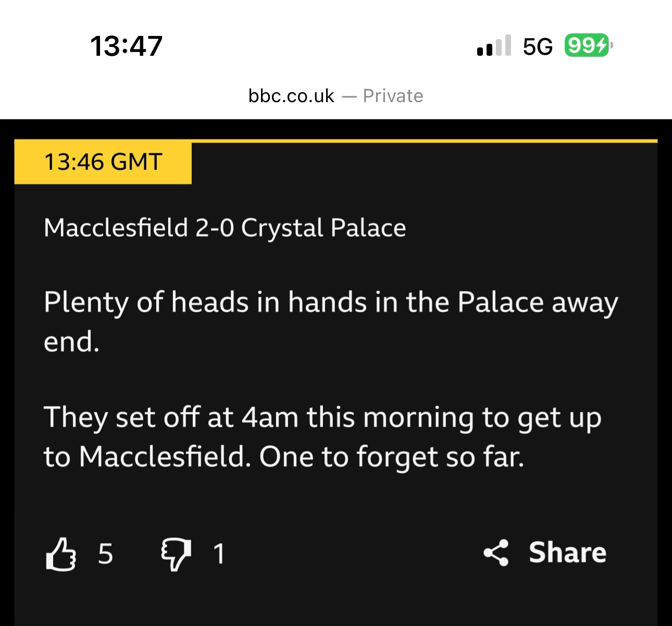Tap the dislike count of 1
This screenshot has height=626, width=672.
tap(219, 554)
